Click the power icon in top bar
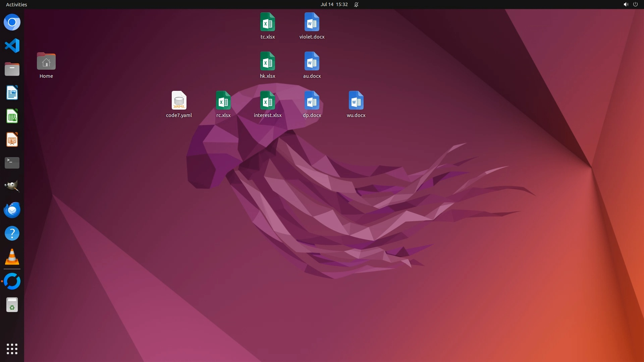The width and height of the screenshot is (644, 362). point(635,4)
